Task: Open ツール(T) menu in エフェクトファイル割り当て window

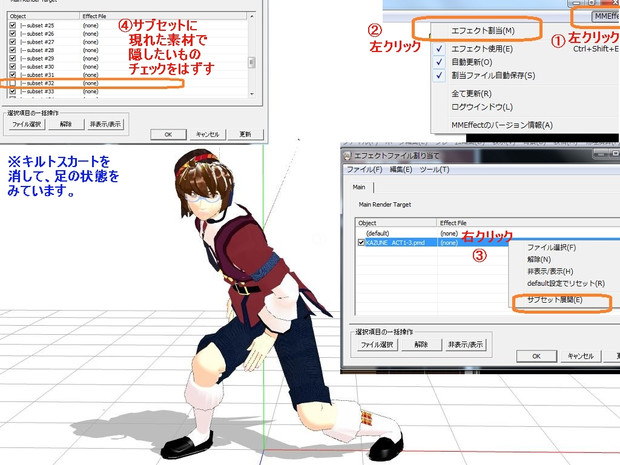Action: pyautogui.click(x=434, y=170)
